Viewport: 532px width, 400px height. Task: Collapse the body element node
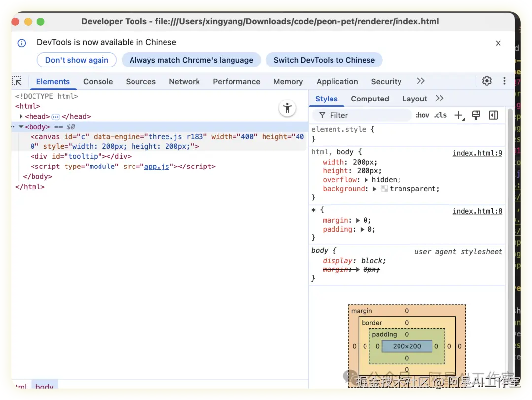(x=21, y=127)
